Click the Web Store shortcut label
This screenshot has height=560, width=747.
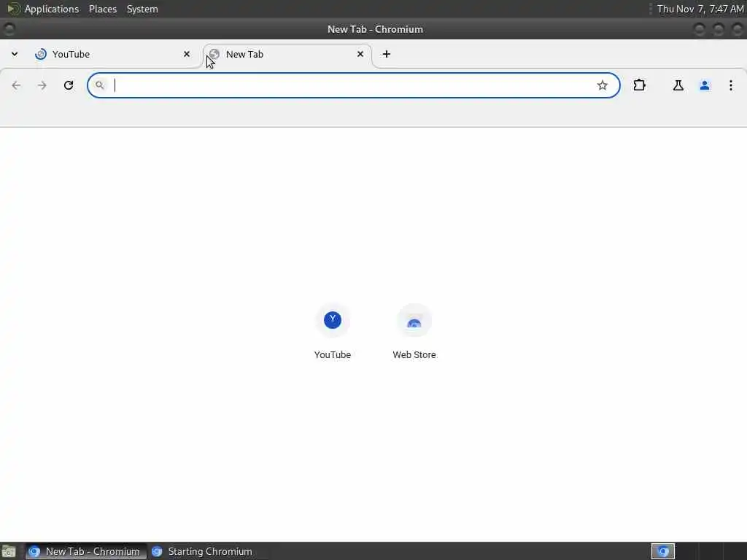coord(414,355)
